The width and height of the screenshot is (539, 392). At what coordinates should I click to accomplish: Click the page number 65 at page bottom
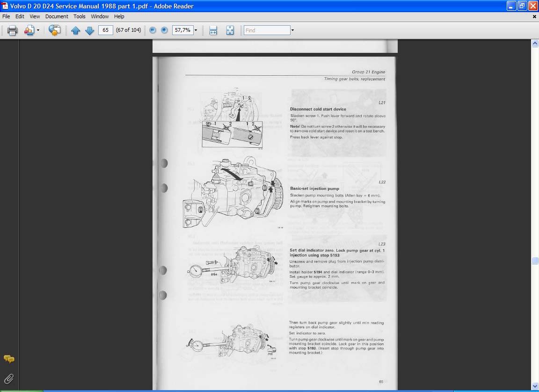[381, 382]
